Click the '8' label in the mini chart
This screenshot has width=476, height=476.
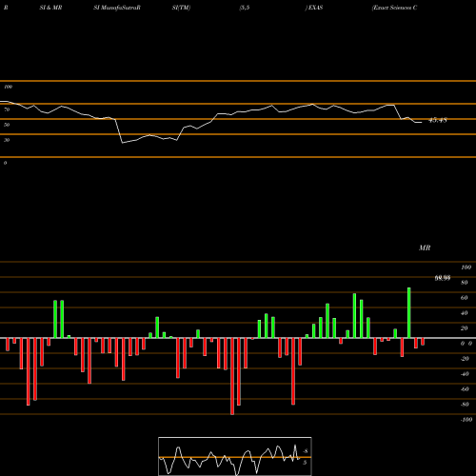[306, 451]
